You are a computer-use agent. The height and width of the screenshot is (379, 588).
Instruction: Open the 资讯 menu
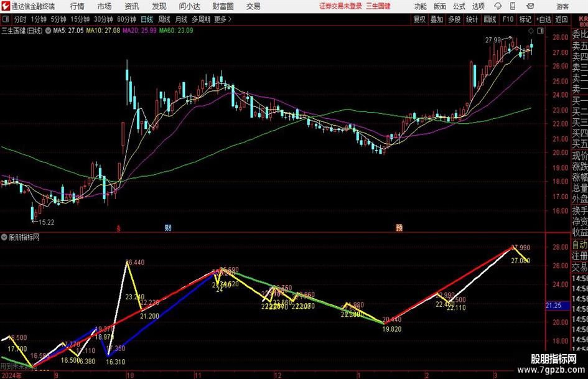tap(132, 6)
